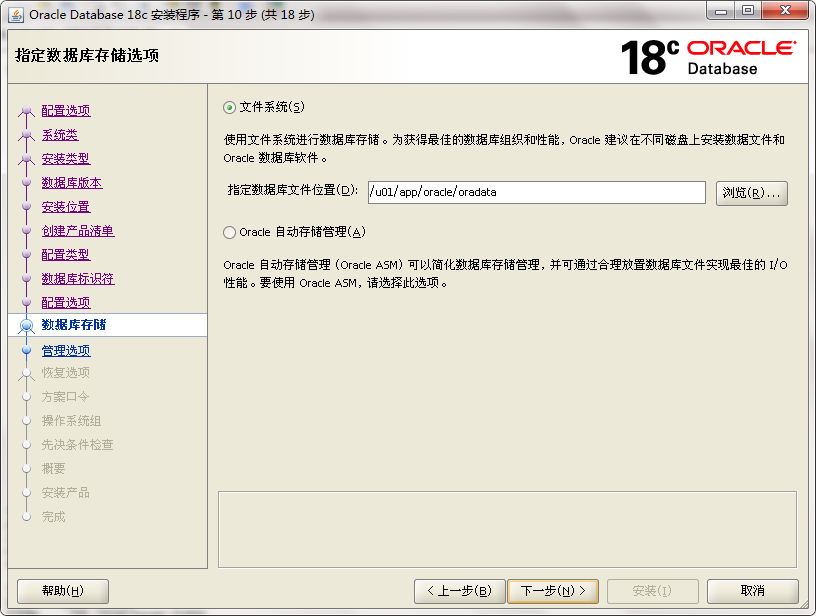Click the Oracle 18c Database logo
The image size is (816, 616).
(x=708, y=57)
